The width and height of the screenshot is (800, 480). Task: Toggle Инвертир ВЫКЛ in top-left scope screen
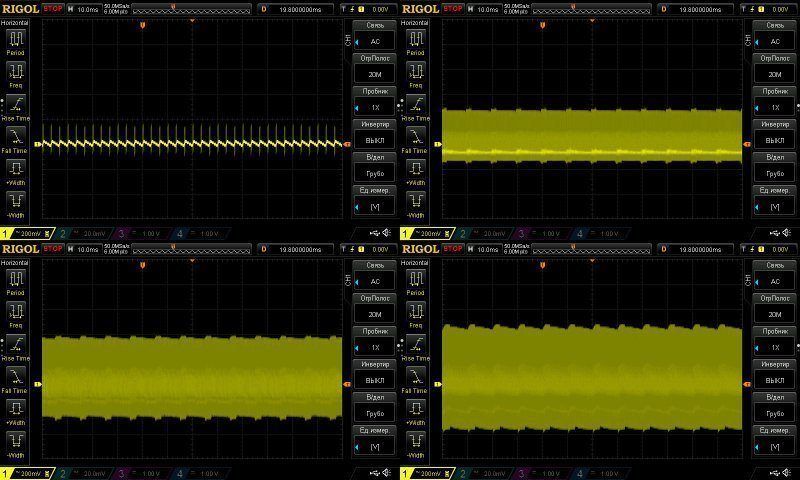tap(375, 135)
